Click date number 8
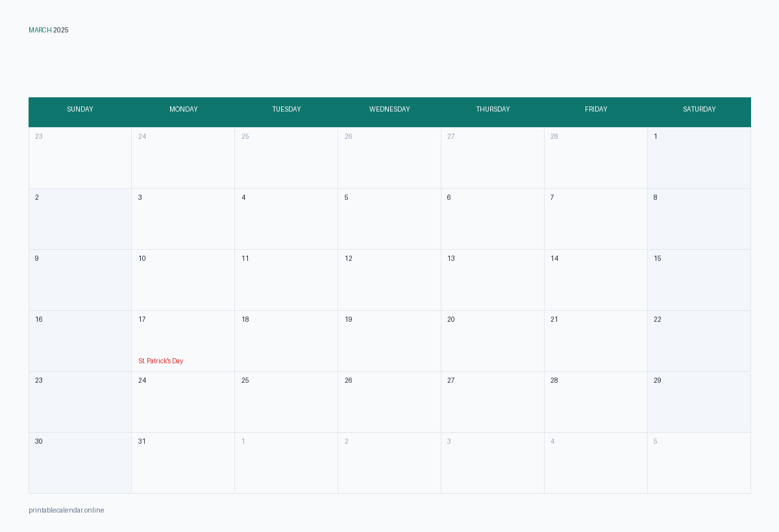779x532 pixels. click(x=656, y=198)
